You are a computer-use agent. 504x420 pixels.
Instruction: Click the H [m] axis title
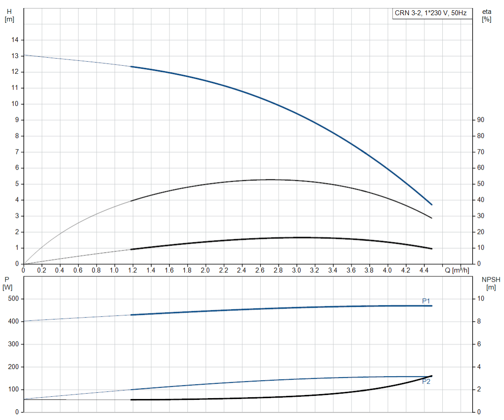(x=9, y=16)
